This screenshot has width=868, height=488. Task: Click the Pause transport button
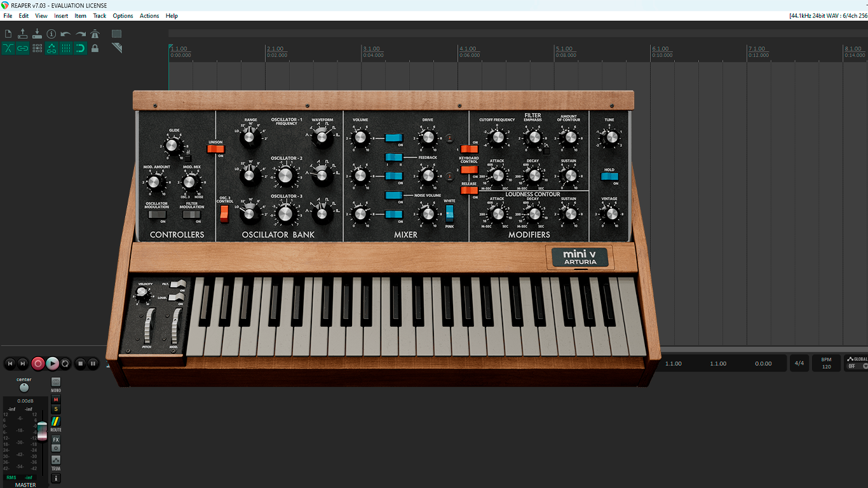click(93, 363)
